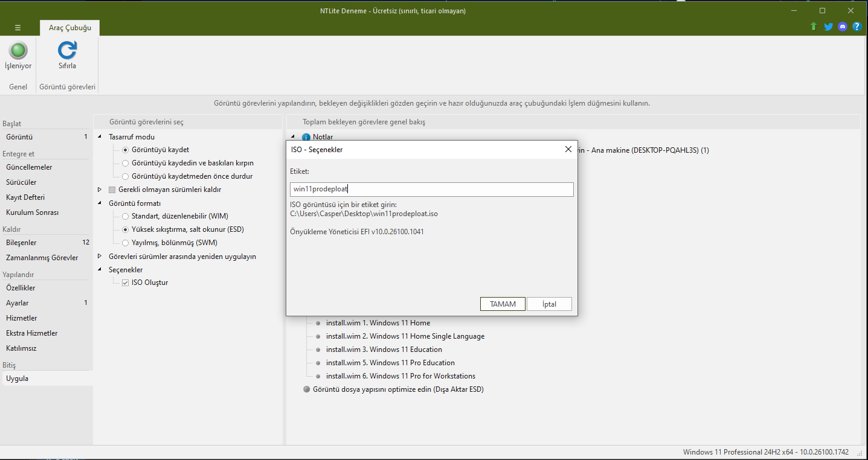Screen dimensions: 868x460
Task: Click the Toplam bekleyen görevlere genel bakış header
Action: (364, 122)
